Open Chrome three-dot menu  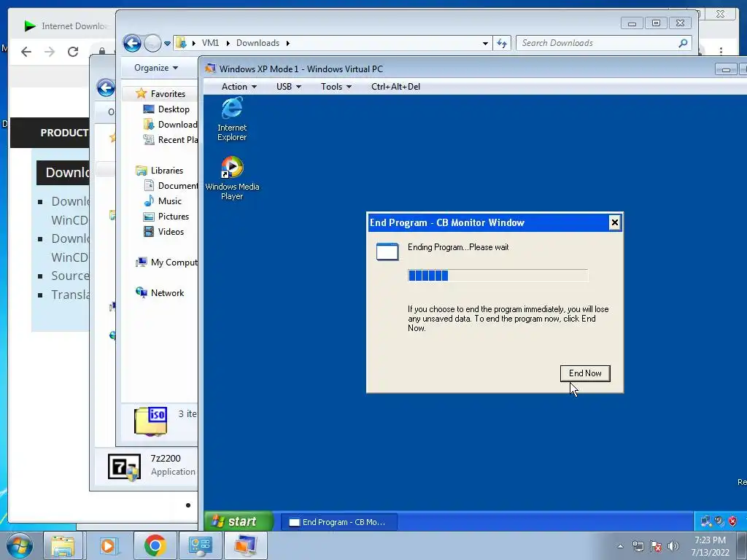tap(721, 51)
